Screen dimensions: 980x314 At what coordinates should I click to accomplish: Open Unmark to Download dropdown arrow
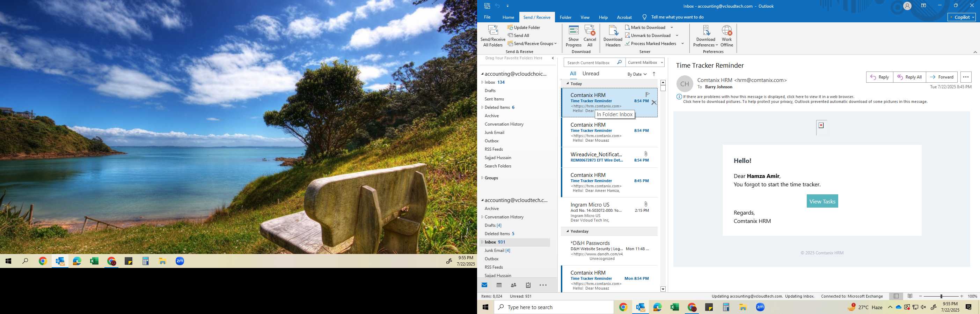[677, 35]
